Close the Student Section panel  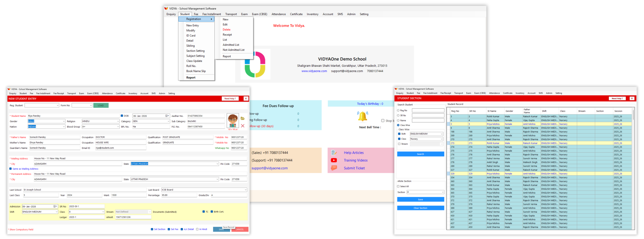point(632,99)
